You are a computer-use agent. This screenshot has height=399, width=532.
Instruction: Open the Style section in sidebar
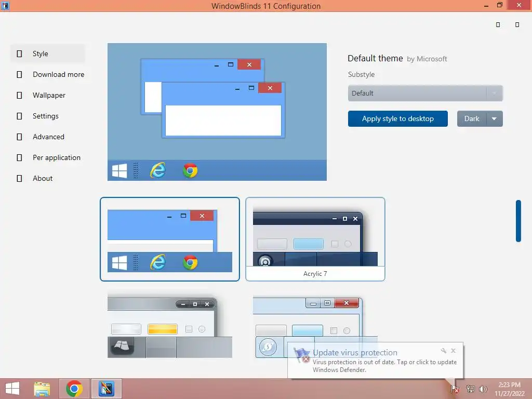47,54
